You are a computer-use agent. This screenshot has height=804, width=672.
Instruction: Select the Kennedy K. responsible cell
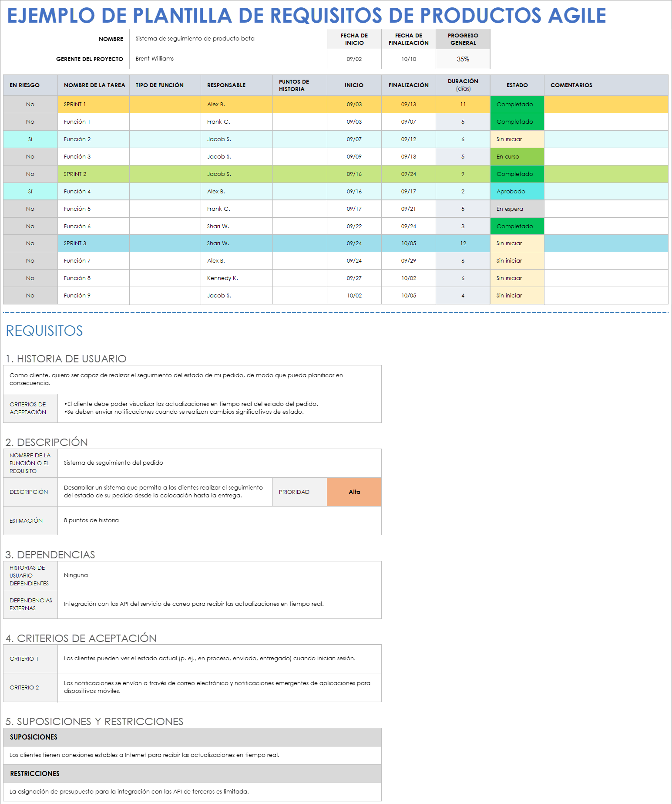point(237,278)
